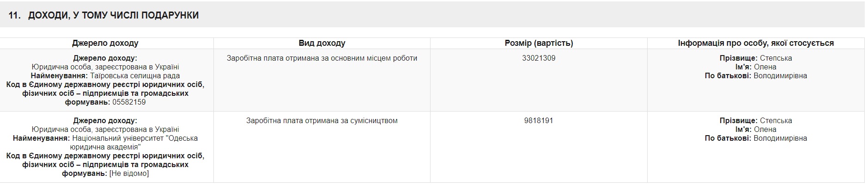Click "Юридична особа, зареєстрована в Україні" in first row

point(105,67)
